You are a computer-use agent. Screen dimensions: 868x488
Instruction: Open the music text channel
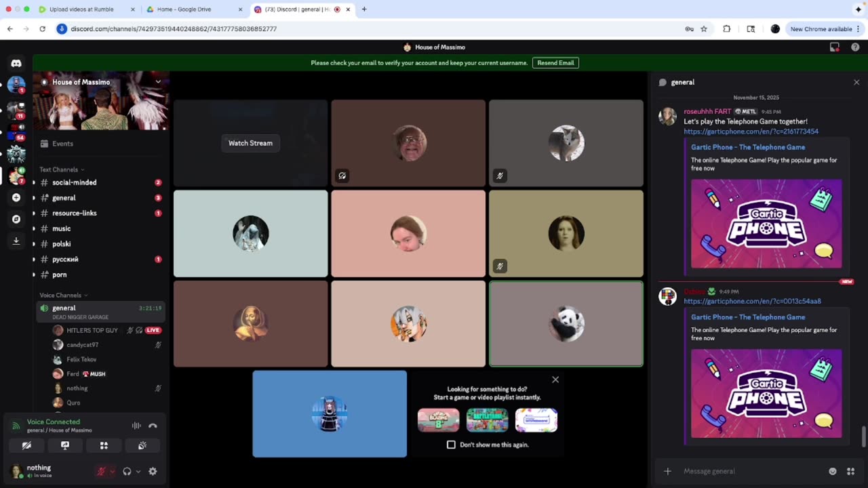pos(100,228)
